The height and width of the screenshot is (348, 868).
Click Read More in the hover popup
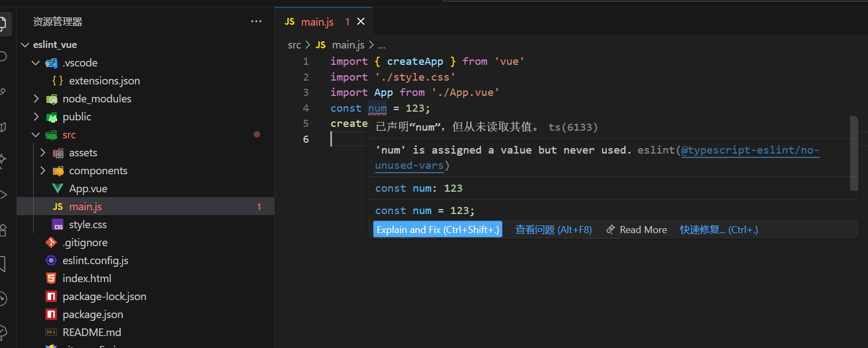pyautogui.click(x=643, y=230)
